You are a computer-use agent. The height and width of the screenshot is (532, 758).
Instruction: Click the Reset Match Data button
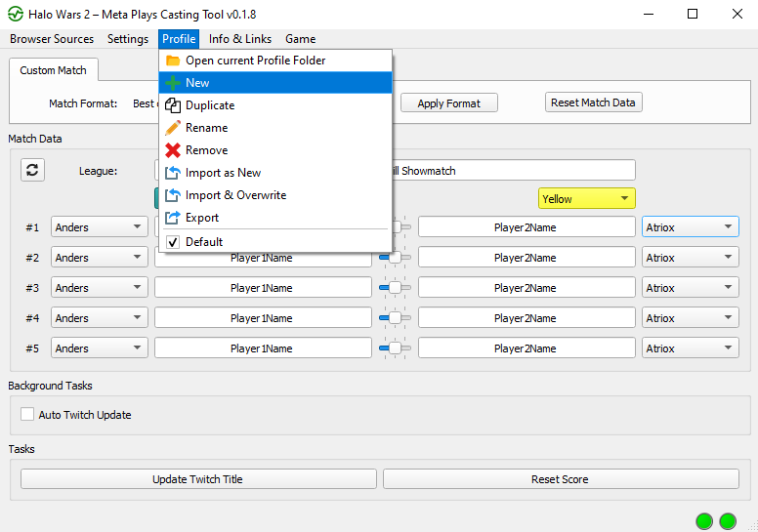tap(593, 103)
